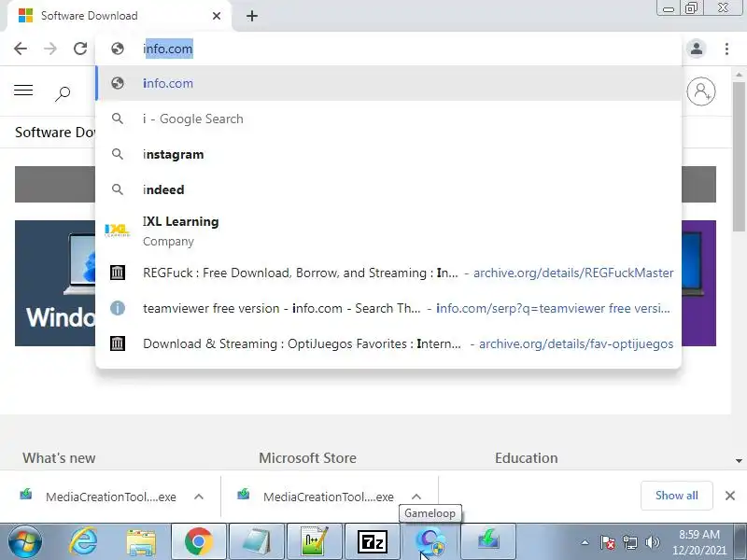Launch Internet Explorer from taskbar
747x560 pixels.
pos(83,542)
